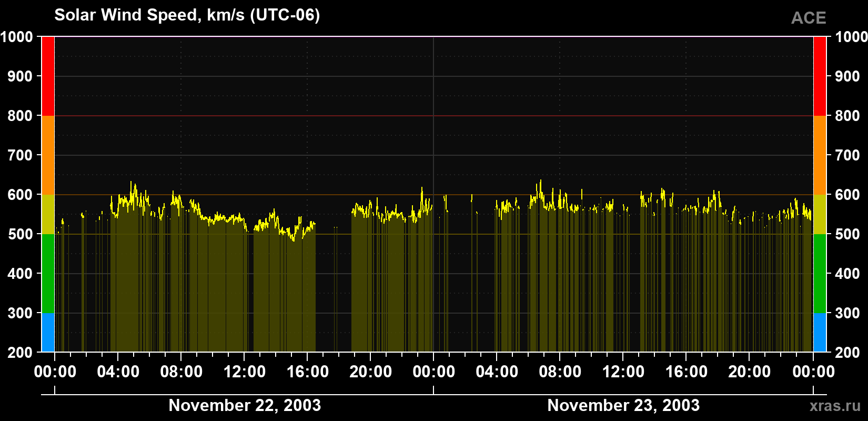The width and height of the screenshot is (868, 421).
Task: Click the blue band on the left scale
Action: pyautogui.click(x=48, y=333)
